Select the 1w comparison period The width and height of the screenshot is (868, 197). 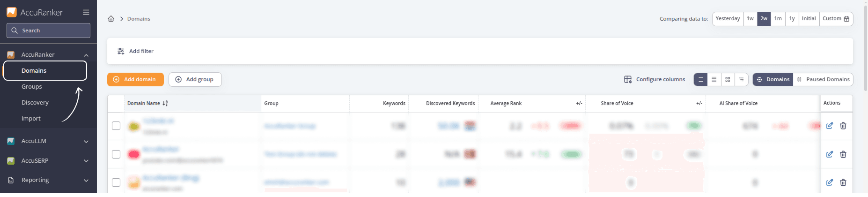click(x=750, y=19)
